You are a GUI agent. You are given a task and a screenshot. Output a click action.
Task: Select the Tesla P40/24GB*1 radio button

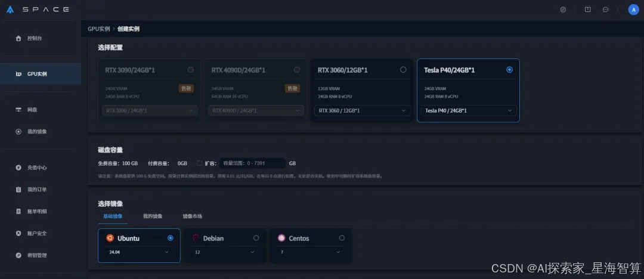point(510,69)
